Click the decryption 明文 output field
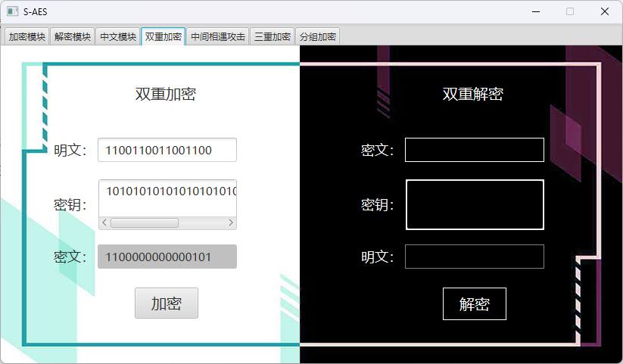 [475, 257]
